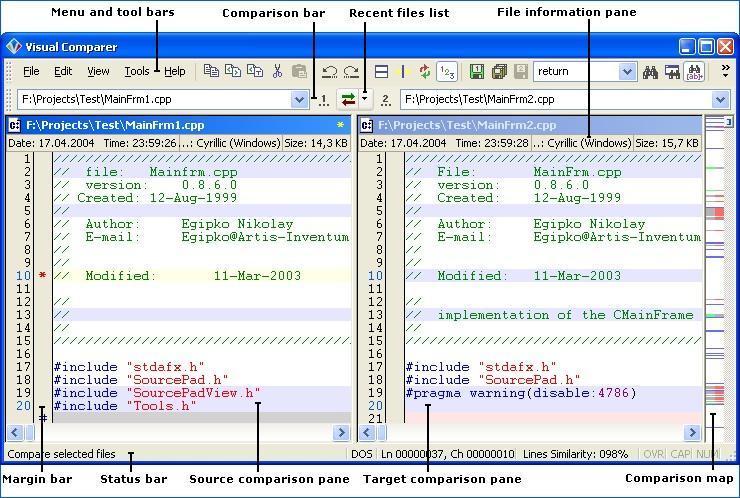Toggle the whole-word search binoculars button

click(694, 72)
